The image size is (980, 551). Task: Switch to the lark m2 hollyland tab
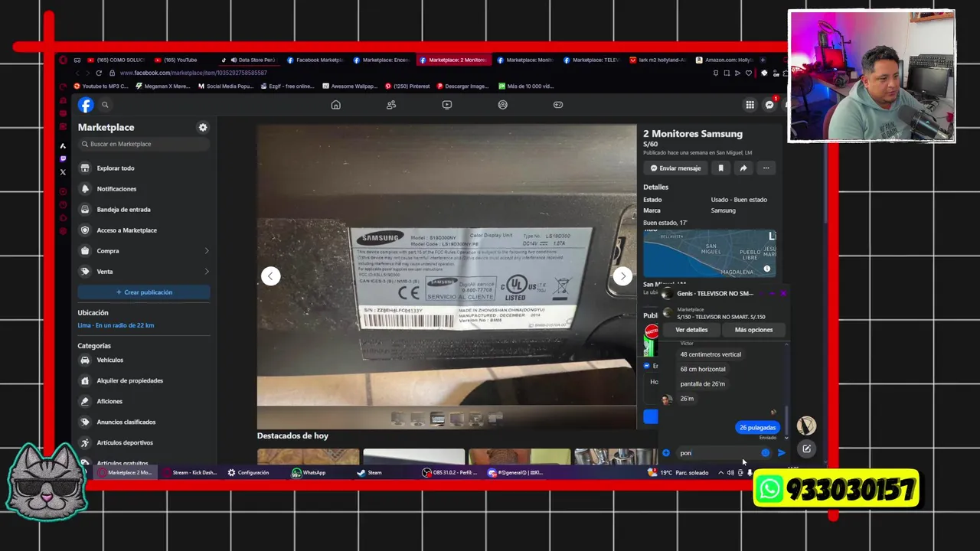click(658, 60)
